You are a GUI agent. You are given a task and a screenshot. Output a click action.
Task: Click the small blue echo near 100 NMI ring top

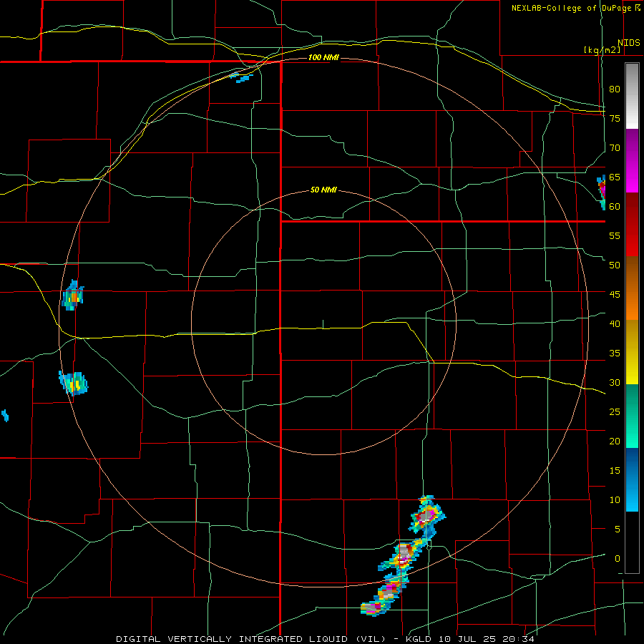pos(242,77)
